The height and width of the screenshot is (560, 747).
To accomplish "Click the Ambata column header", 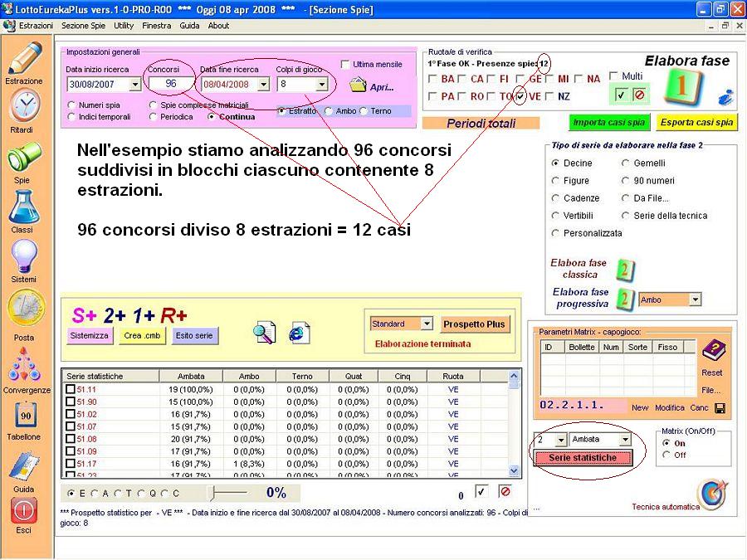I will pyautogui.click(x=191, y=376).
